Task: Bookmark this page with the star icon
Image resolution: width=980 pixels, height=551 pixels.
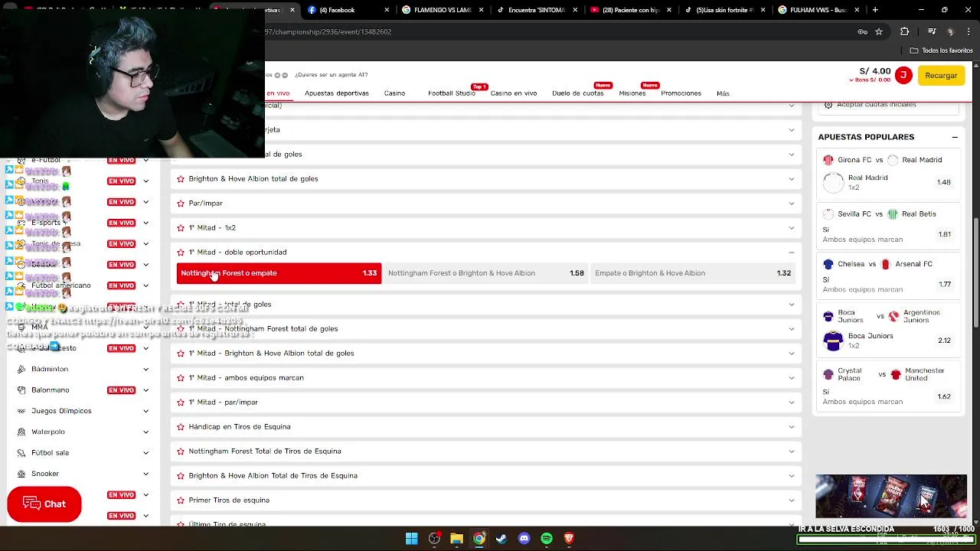Action: [879, 32]
